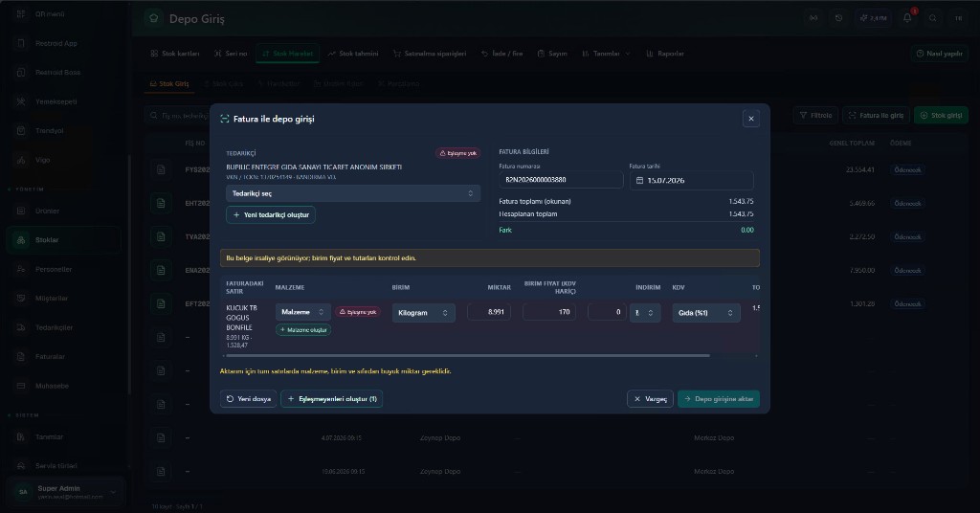
Task: Switch to Stok tahmini tab
Action: [x=352, y=54]
